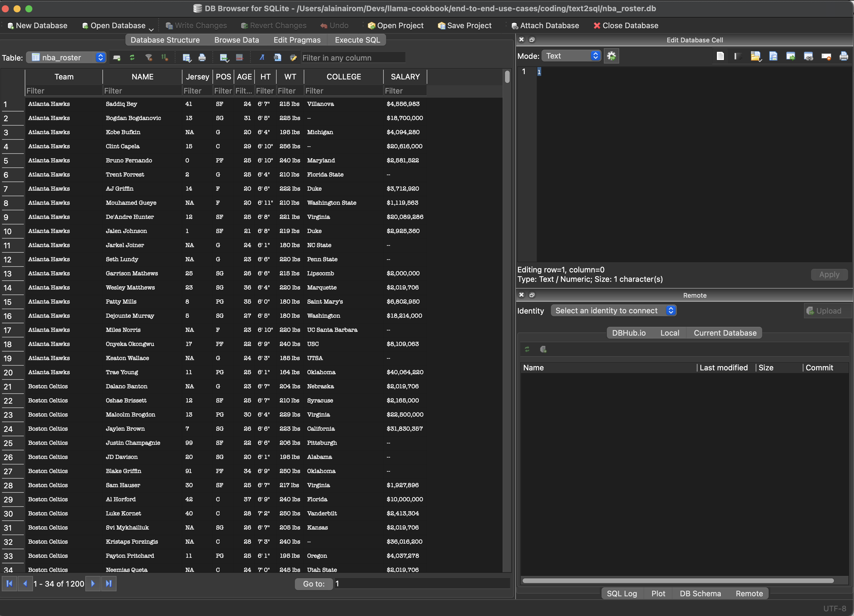Open the Plot bottom tab
854x616 pixels.
658,593
